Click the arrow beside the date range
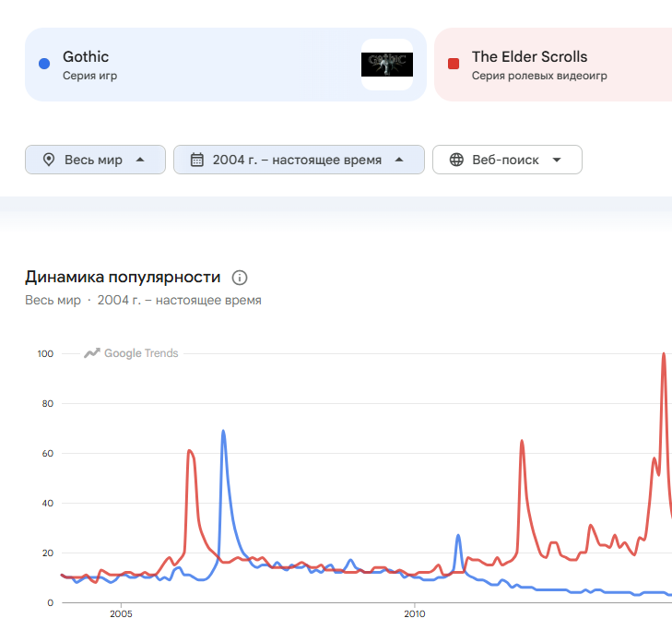Viewport: 672px width, 642px height. coord(399,160)
